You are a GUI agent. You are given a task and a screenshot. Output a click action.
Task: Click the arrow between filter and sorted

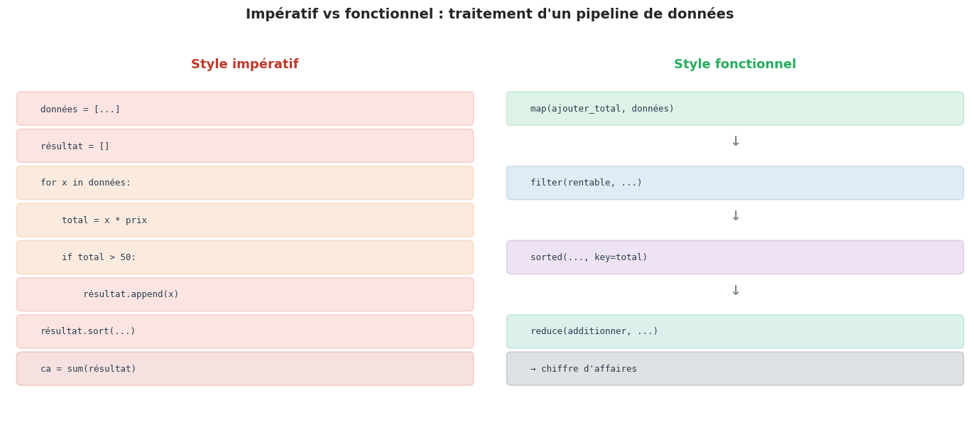735,217
